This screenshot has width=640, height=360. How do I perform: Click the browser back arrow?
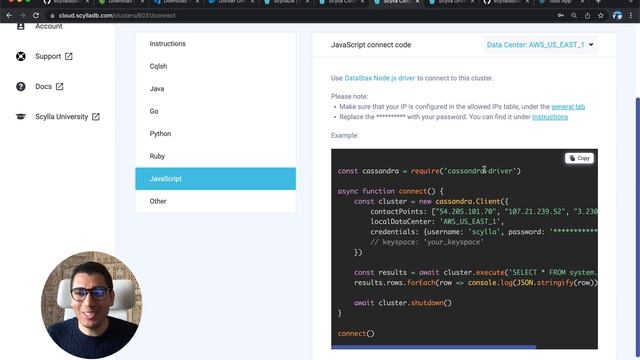tap(9, 16)
